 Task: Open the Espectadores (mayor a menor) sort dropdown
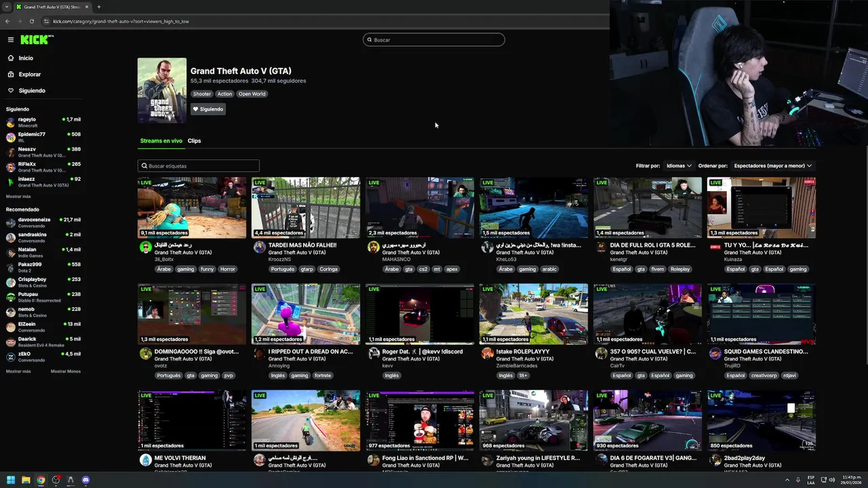pos(772,166)
